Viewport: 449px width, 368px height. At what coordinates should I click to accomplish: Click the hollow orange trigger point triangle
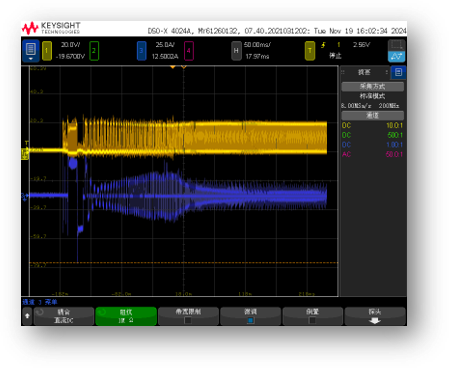point(184,67)
